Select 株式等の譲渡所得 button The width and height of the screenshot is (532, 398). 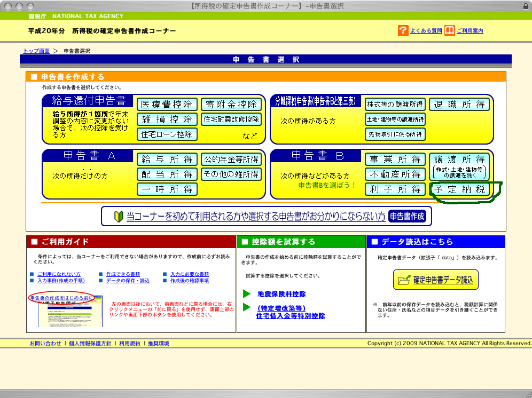click(x=395, y=104)
